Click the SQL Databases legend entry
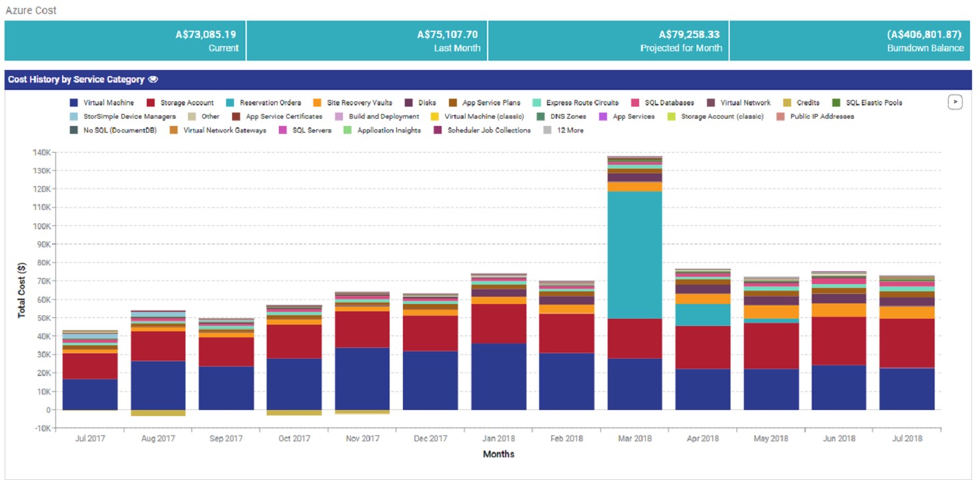The width and height of the screenshot is (980, 480). tap(662, 103)
